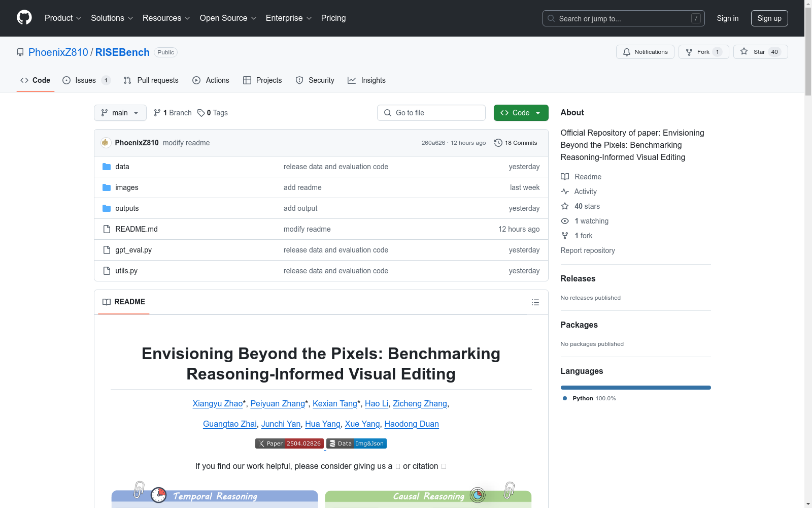
Task: Click the Sign in link
Action: tap(728, 18)
